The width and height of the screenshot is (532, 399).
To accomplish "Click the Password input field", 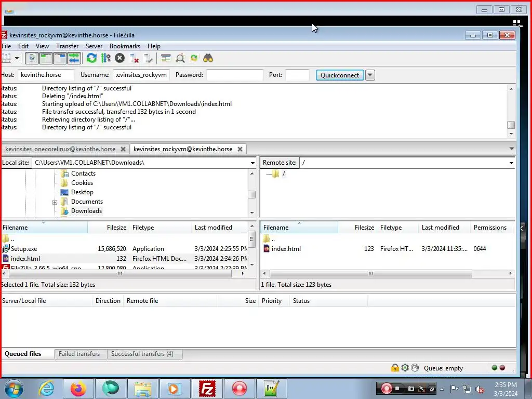I will [x=234, y=75].
